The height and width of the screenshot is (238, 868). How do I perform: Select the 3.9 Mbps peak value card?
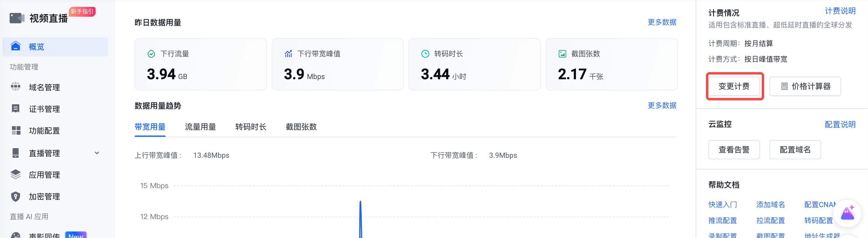(337, 64)
